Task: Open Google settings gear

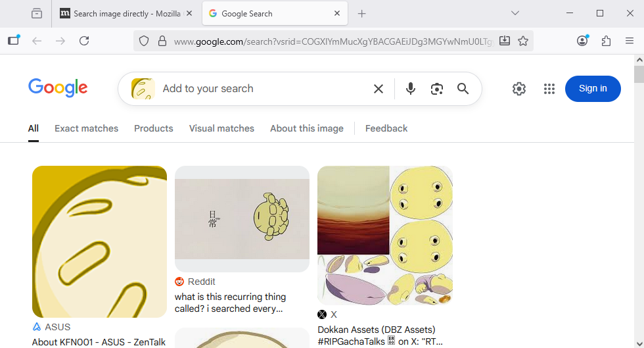Action: pos(519,89)
